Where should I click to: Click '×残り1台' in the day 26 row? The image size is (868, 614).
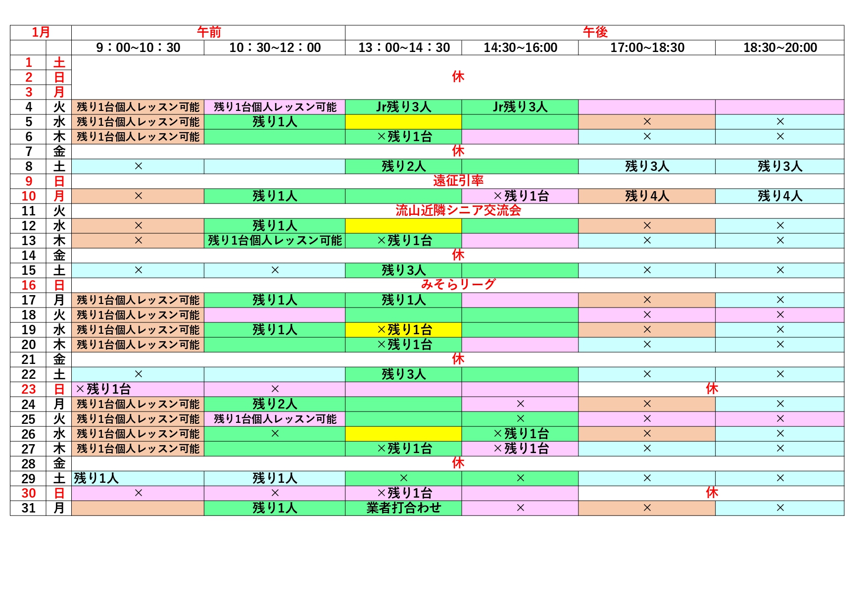521,434
